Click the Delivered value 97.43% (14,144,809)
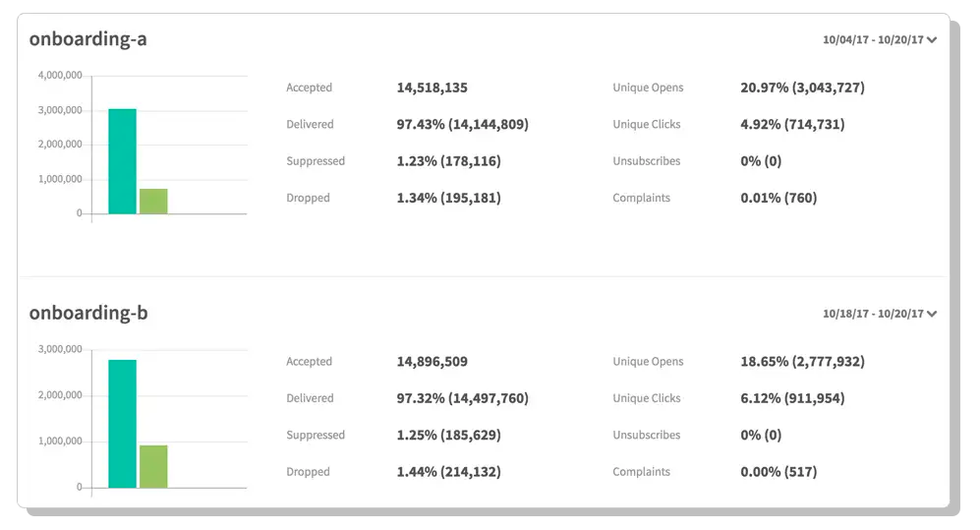This screenshot has width=980, height=530. 463,124
